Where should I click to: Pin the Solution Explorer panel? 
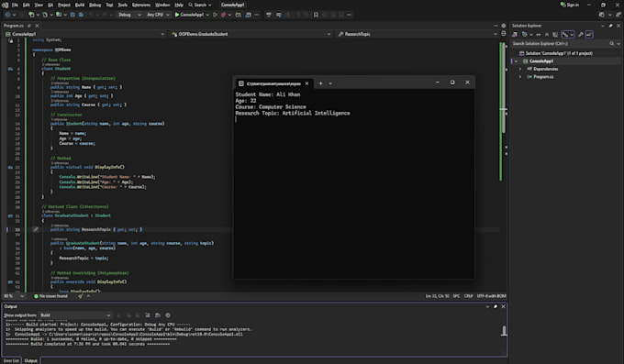[x=611, y=26]
